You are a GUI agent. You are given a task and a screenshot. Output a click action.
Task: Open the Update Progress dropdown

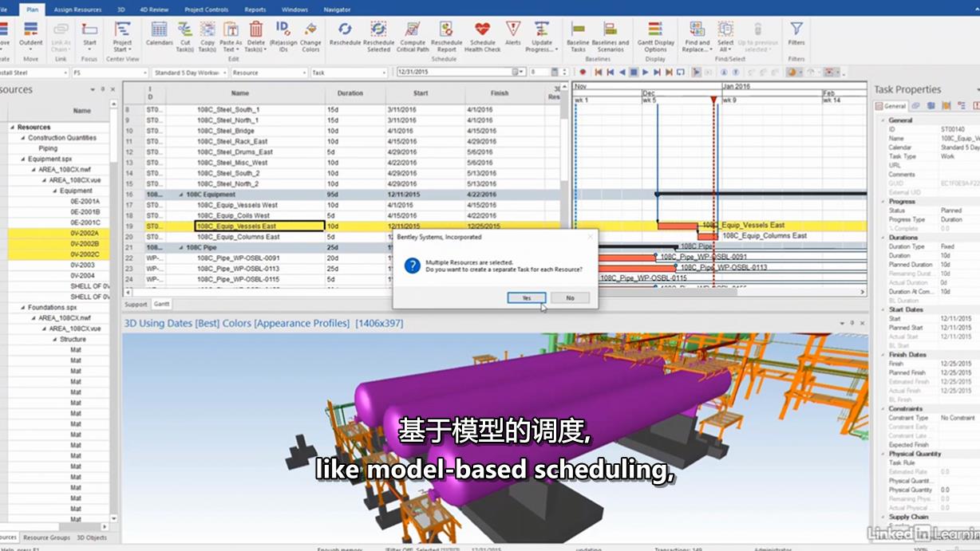pyautogui.click(x=542, y=49)
